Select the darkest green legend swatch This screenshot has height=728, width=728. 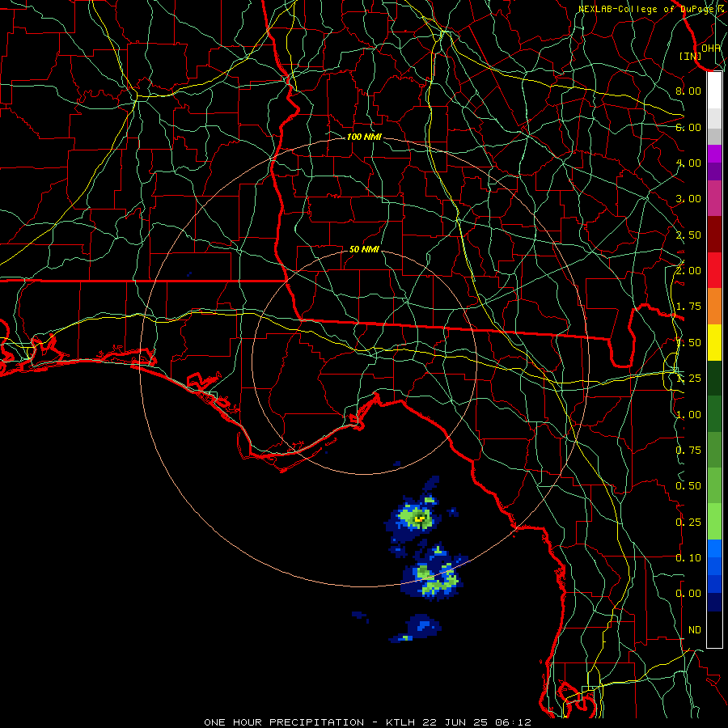click(x=714, y=379)
